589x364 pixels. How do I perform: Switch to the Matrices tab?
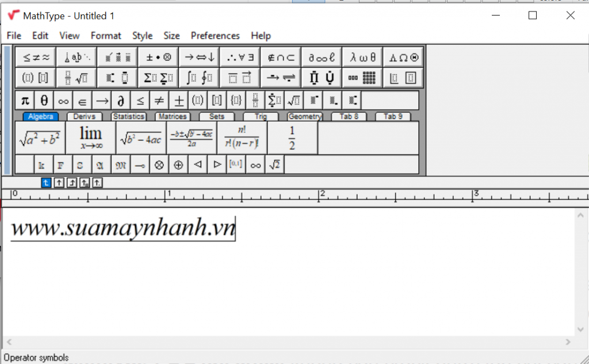tap(173, 117)
